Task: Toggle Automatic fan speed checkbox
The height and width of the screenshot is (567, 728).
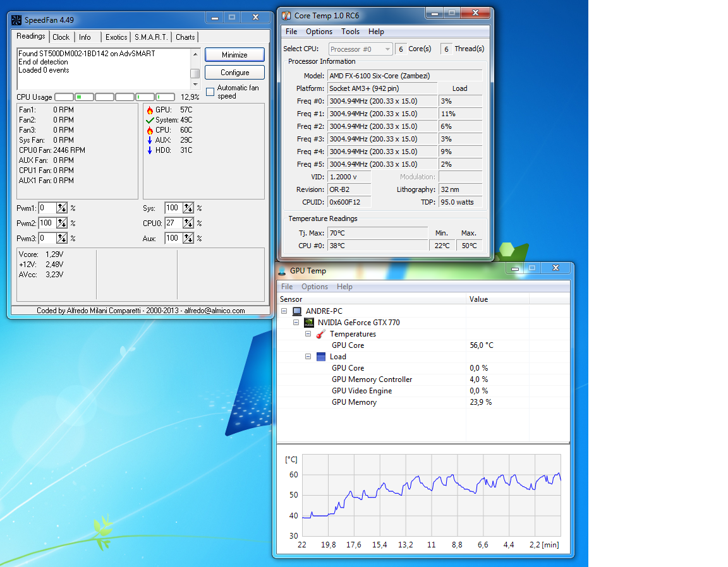Action: click(210, 92)
